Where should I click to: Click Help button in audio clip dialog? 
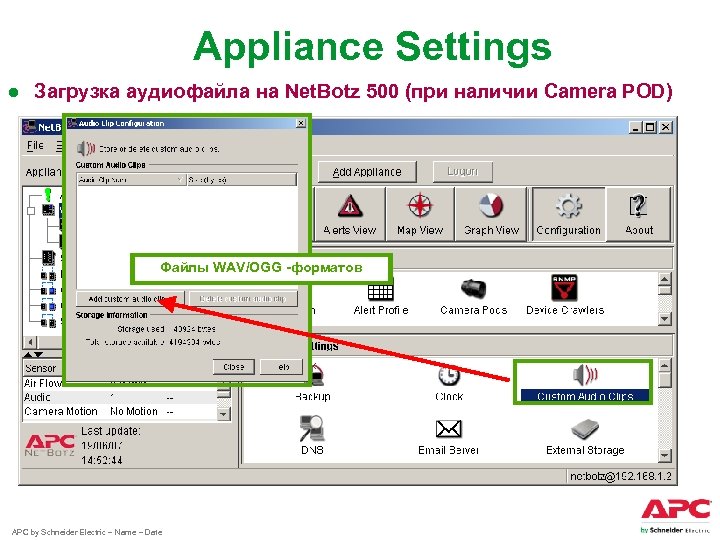[281, 367]
